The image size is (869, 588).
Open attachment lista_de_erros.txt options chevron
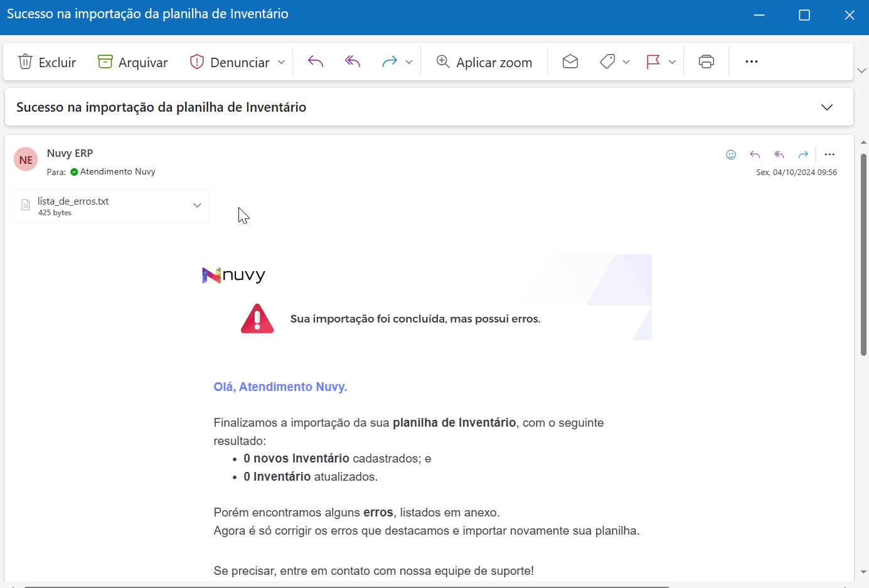pyautogui.click(x=197, y=205)
